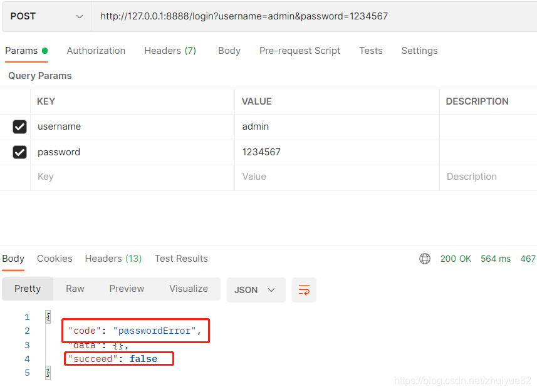Open the Pre-request Script tab
The height and width of the screenshot is (392, 537).
(300, 51)
